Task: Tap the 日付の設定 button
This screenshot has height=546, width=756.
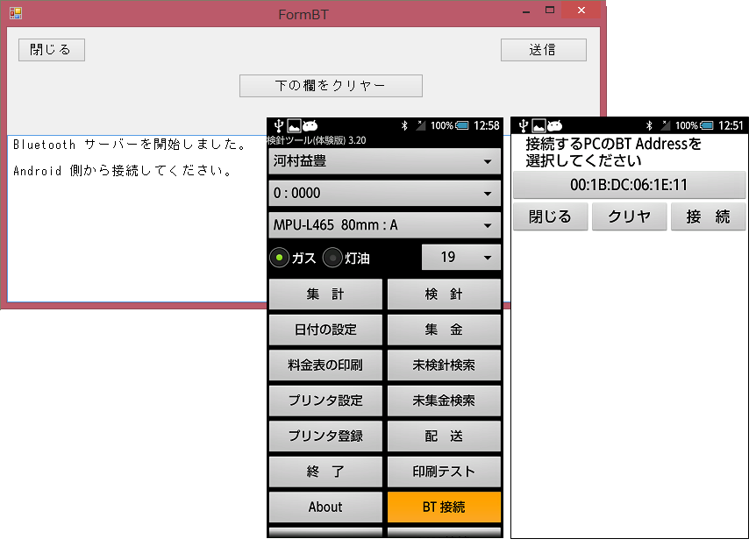Action: (x=325, y=330)
